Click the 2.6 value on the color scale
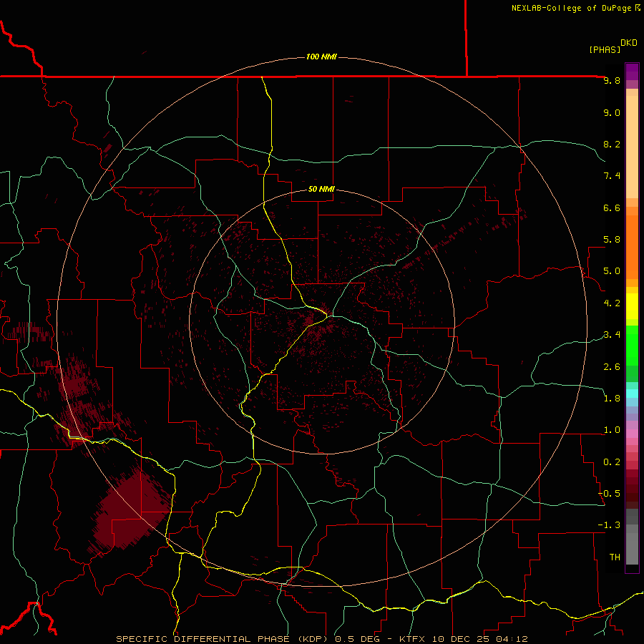The image size is (644, 644). coord(612,367)
